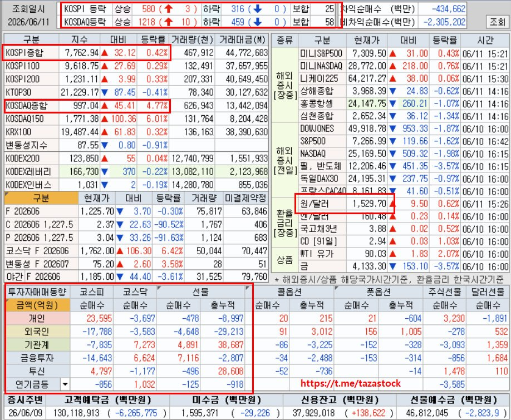Viewport: 511px width, 420px height.
Task: Click the 원/달러 price 1,529.70
Action: (x=369, y=204)
